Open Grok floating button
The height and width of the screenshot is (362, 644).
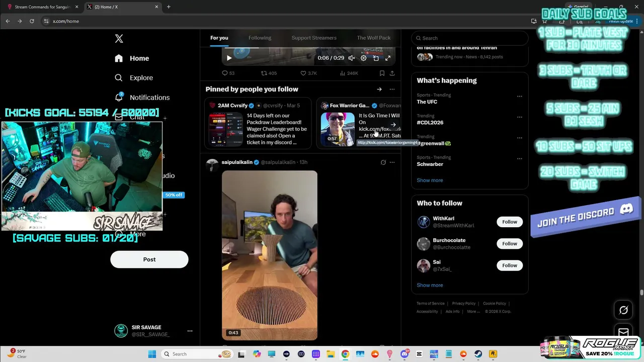click(x=623, y=310)
